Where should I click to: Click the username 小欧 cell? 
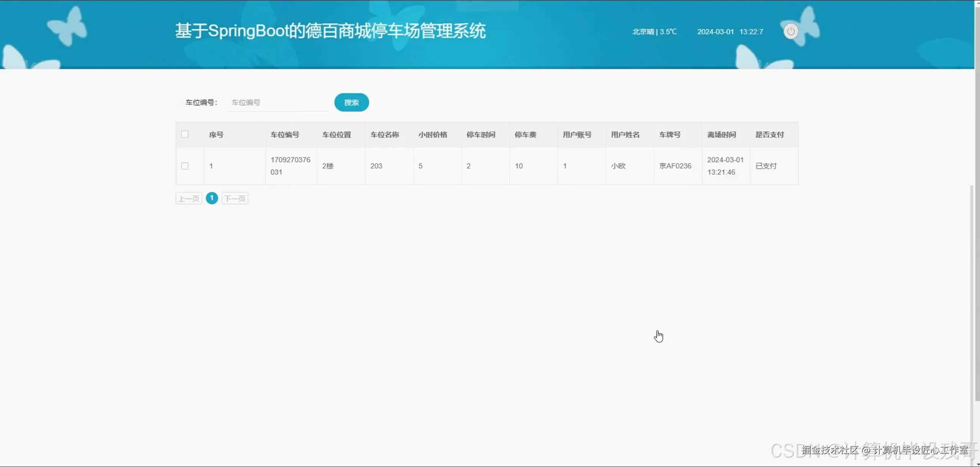coord(618,166)
